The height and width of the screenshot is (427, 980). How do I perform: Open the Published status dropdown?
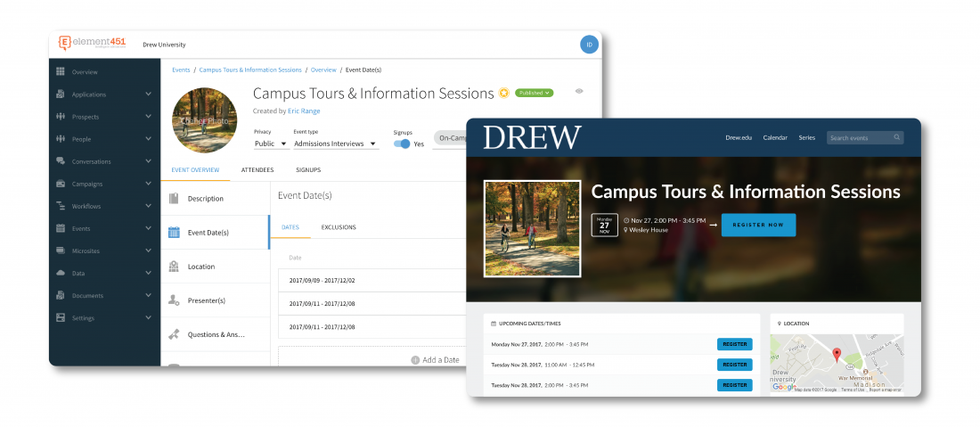(534, 93)
